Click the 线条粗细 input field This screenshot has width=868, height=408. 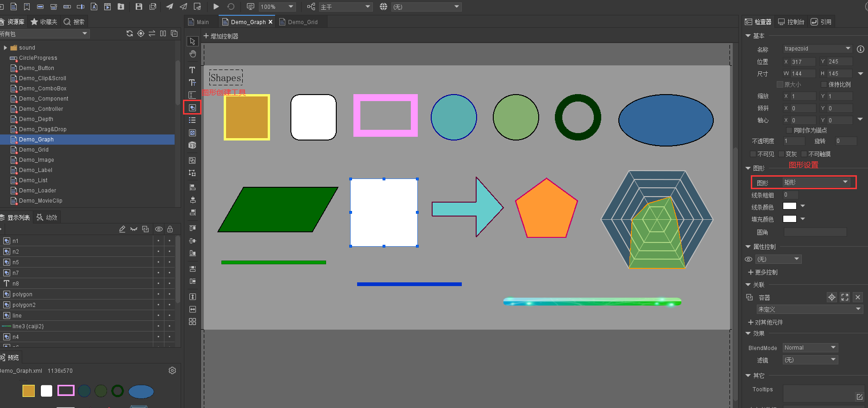(791, 195)
